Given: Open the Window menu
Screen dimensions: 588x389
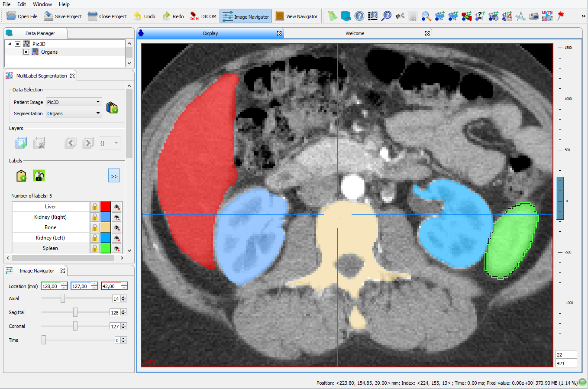Looking at the screenshot, I should [42, 4].
